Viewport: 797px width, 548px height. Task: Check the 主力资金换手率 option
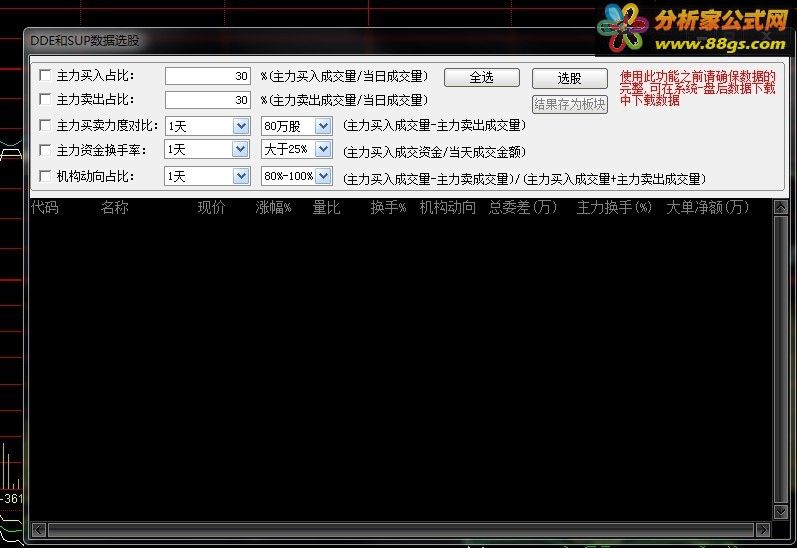pyautogui.click(x=45, y=150)
